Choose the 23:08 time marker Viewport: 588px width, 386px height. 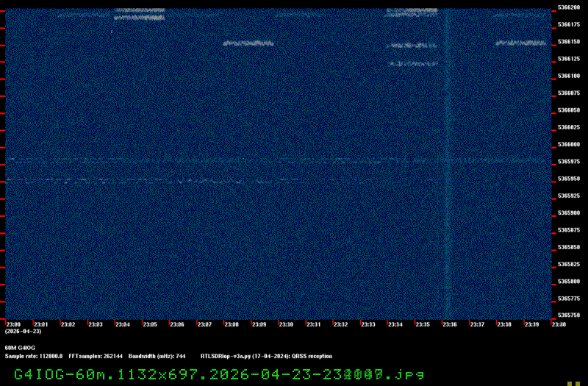point(232,324)
